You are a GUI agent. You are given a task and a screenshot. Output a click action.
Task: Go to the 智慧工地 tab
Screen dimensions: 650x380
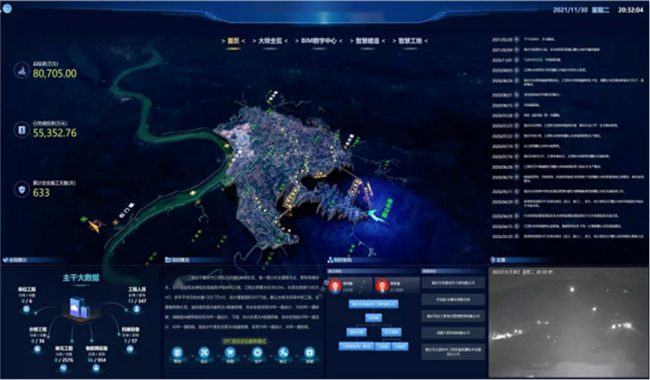[410, 41]
